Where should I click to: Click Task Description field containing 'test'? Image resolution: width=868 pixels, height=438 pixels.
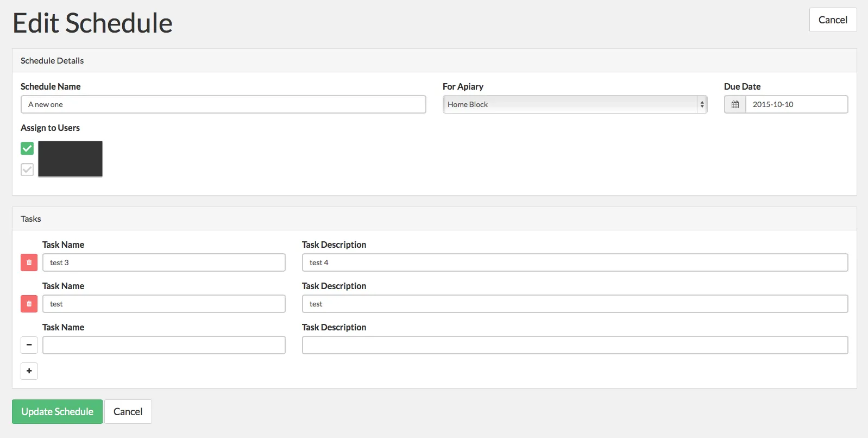(575, 304)
